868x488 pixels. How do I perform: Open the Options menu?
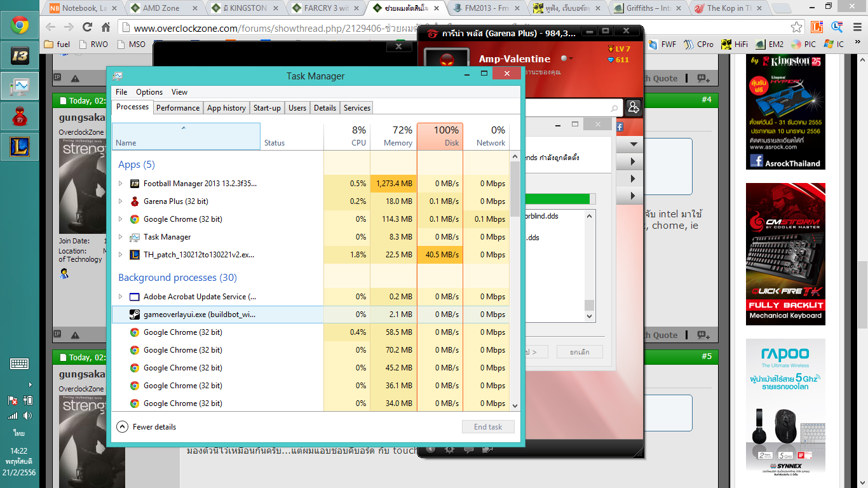tap(149, 92)
